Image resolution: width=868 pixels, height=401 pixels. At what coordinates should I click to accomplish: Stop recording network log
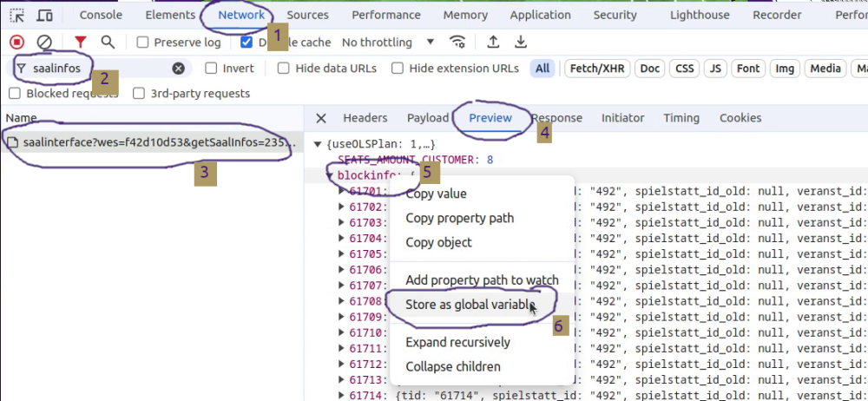(16, 42)
